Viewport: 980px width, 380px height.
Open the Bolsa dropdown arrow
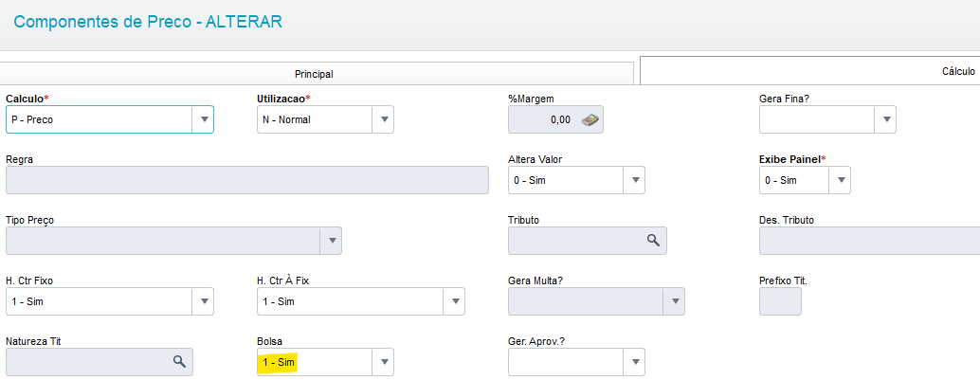pyautogui.click(x=384, y=362)
